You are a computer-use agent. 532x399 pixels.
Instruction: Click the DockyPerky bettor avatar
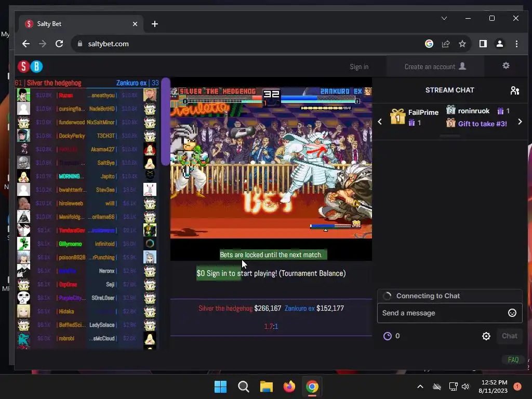click(24, 136)
